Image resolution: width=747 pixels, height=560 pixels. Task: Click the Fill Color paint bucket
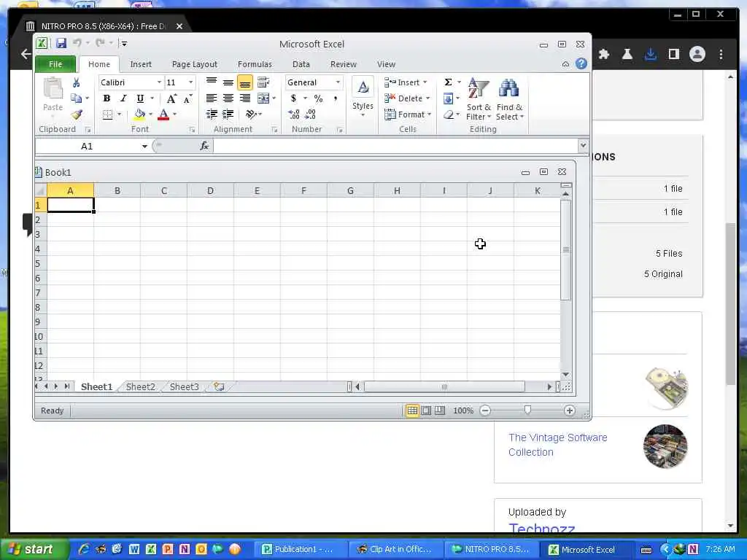[x=139, y=114]
